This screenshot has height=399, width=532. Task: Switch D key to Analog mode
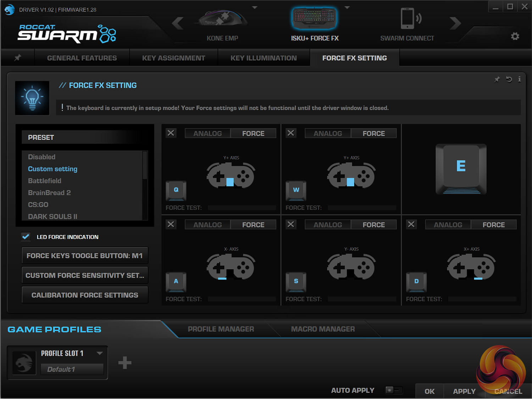448,225
